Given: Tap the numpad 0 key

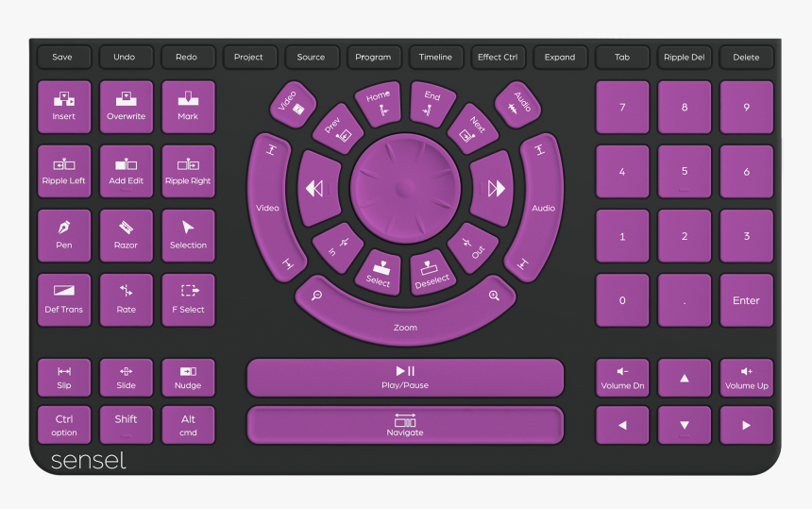Looking at the screenshot, I should click(x=622, y=299).
